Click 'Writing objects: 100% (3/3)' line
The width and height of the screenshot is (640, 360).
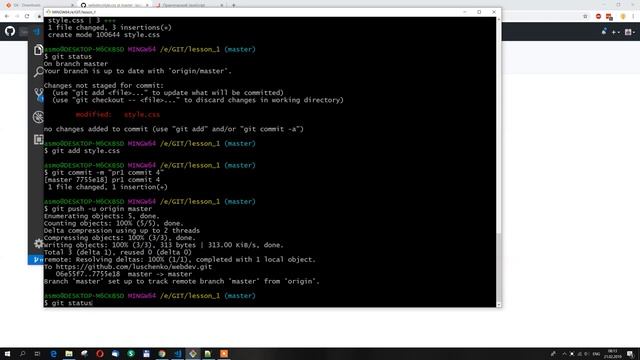pos(163,245)
